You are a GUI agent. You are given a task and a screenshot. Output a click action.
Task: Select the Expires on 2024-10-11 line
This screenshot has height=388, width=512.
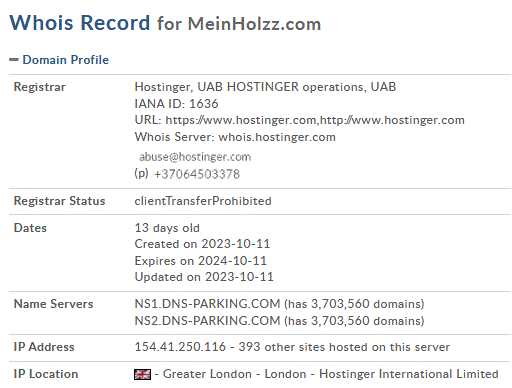[201, 261]
